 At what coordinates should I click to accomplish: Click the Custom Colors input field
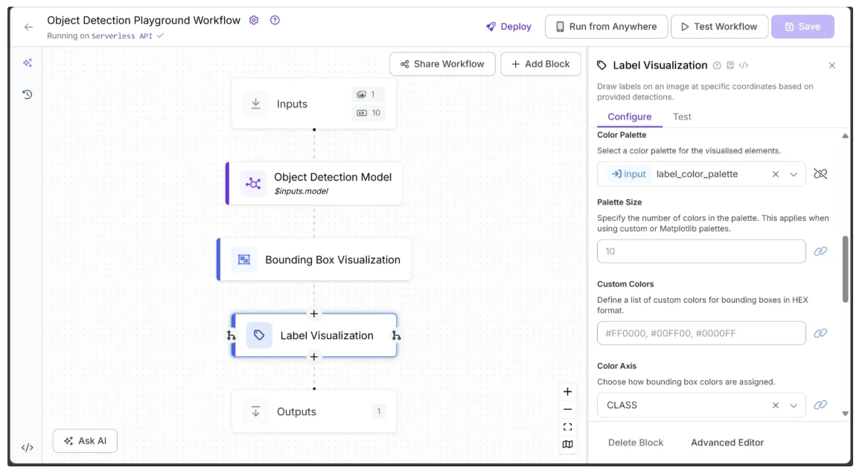[x=701, y=333]
